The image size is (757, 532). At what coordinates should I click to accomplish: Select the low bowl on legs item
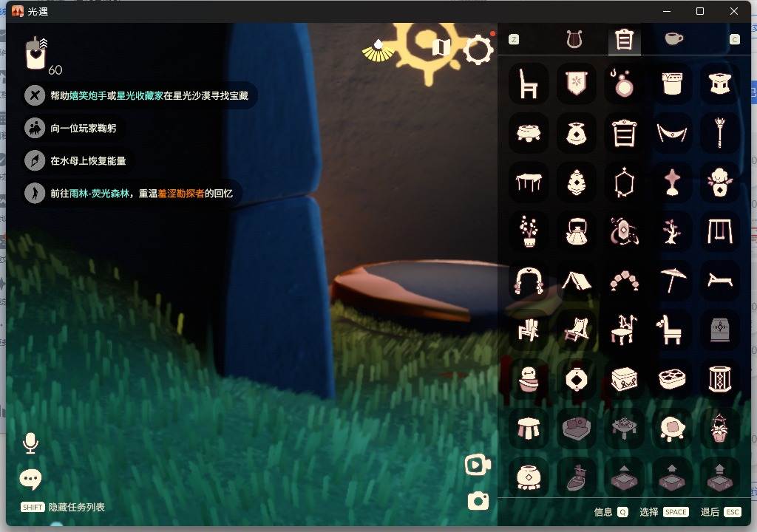click(529, 133)
